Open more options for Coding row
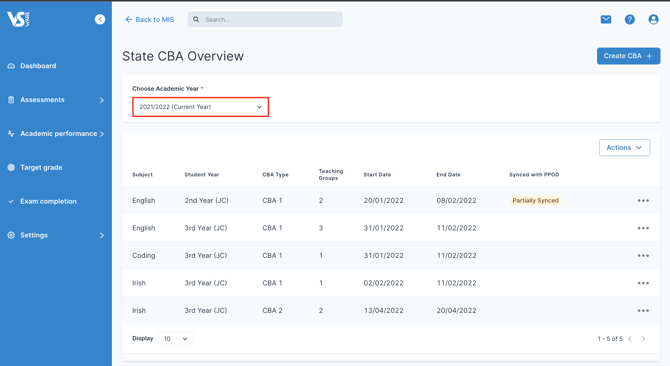This screenshot has width=670, height=366. (643, 255)
